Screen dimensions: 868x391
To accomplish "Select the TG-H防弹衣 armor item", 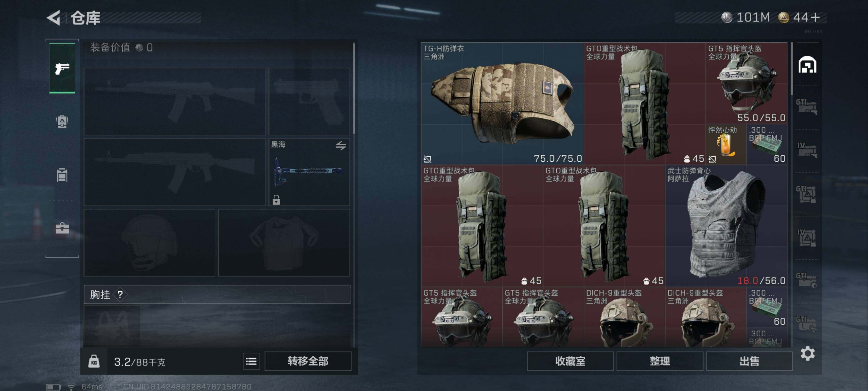I will (x=502, y=103).
